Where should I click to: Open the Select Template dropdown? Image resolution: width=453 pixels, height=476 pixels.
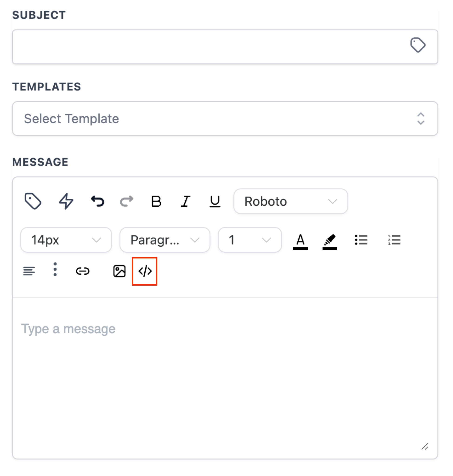tap(225, 119)
